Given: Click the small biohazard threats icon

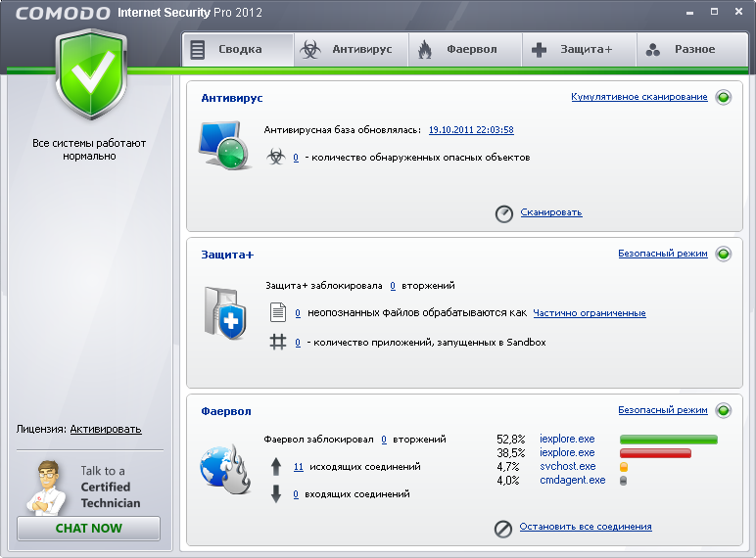Looking at the screenshot, I should [x=276, y=157].
